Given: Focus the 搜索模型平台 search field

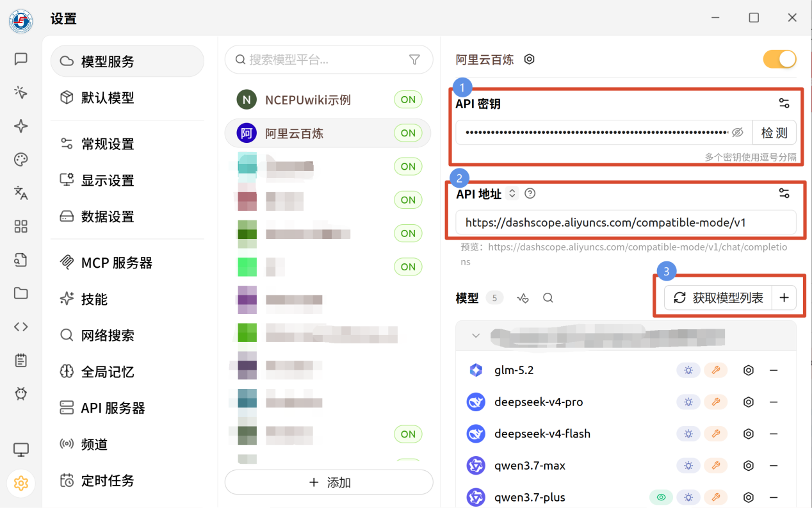Looking at the screenshot, I should click(329, 60).
